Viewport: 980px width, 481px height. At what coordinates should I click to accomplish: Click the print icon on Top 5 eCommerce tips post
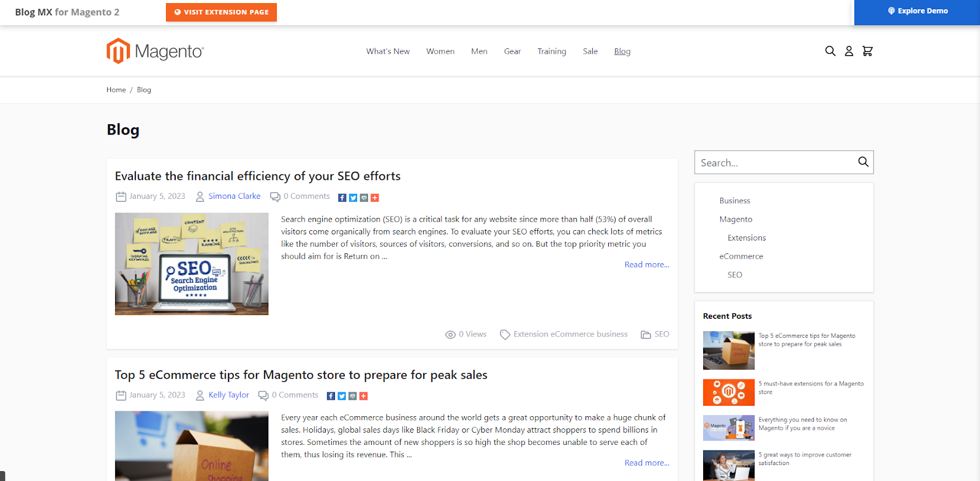352,396
